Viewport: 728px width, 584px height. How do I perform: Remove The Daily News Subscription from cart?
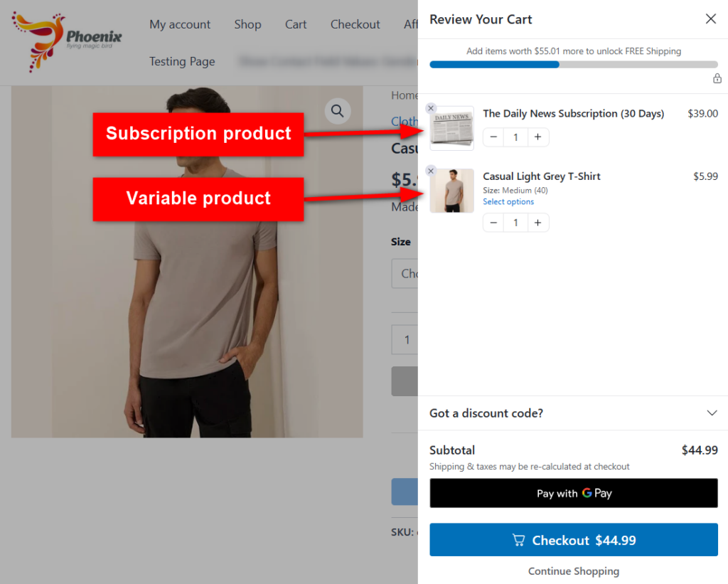(x=431, y=108)
